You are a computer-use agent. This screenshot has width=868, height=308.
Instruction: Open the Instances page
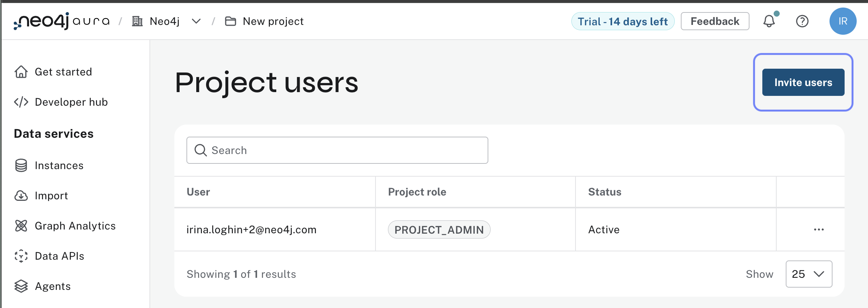pos(59,165)
